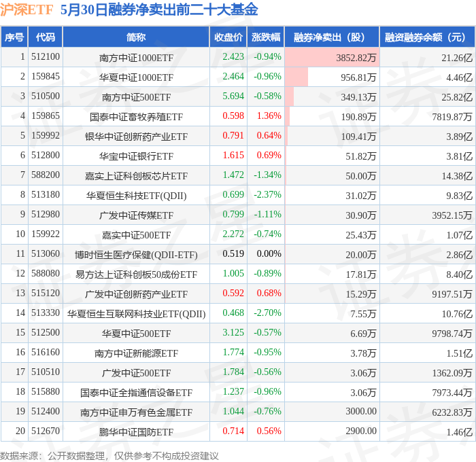Viewport: 476px width, 462px height.
Task: Select the name 南方中证500ETF
Action: tap(136, 97)
